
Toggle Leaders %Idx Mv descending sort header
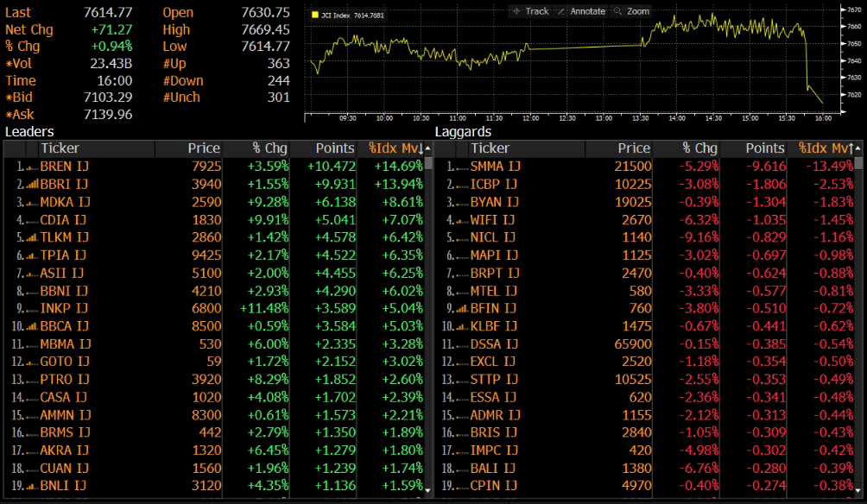(390, 148)
